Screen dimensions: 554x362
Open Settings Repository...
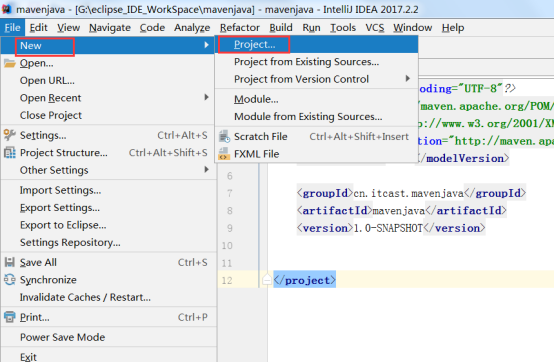click(107, 242)
